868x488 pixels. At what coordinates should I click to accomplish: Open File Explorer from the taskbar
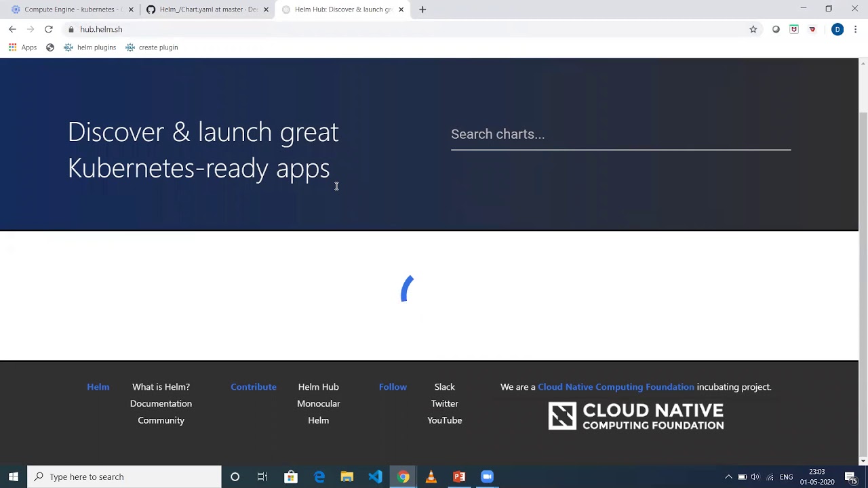[347, 476]
